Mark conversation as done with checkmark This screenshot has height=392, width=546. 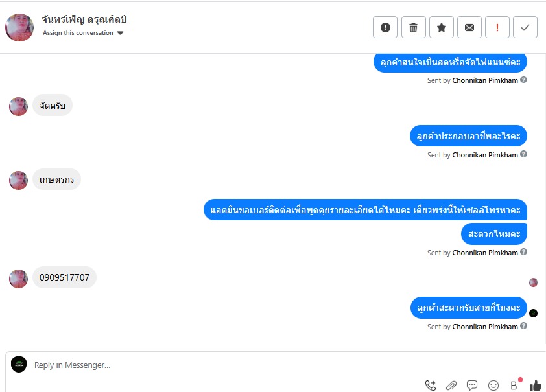[x=525, y=27]
